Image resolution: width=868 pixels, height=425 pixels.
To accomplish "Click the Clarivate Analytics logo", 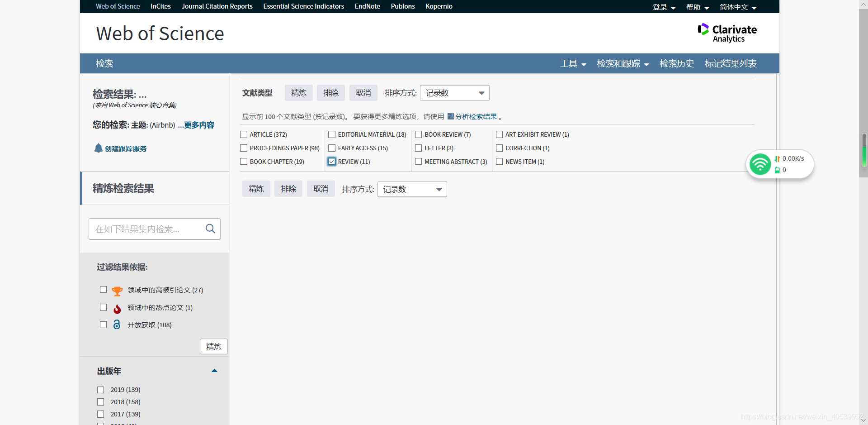I will [727, 33].
